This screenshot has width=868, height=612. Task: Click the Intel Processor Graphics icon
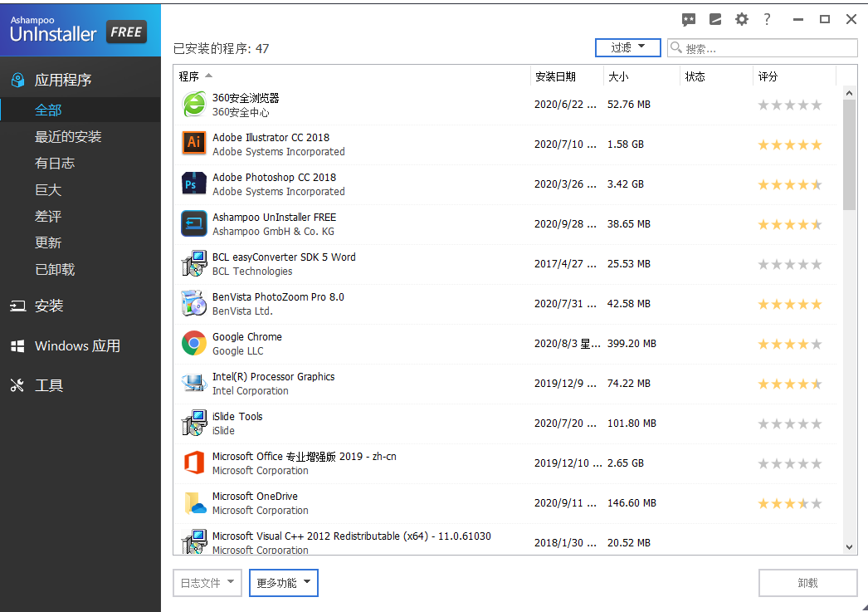(194, 384)
